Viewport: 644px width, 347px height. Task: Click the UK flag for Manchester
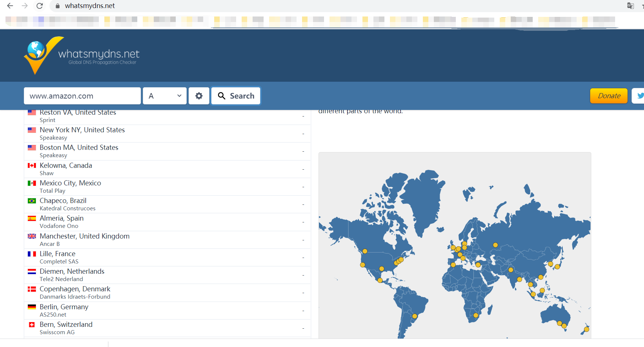click(32, 236)
